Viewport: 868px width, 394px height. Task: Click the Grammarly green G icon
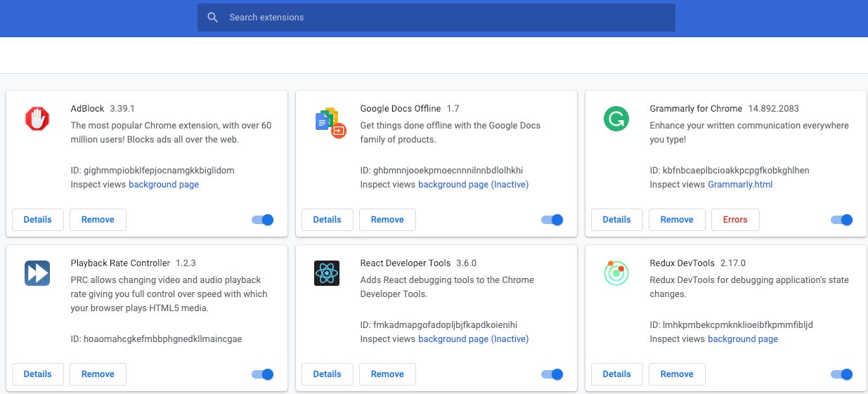tap(616, 119)
